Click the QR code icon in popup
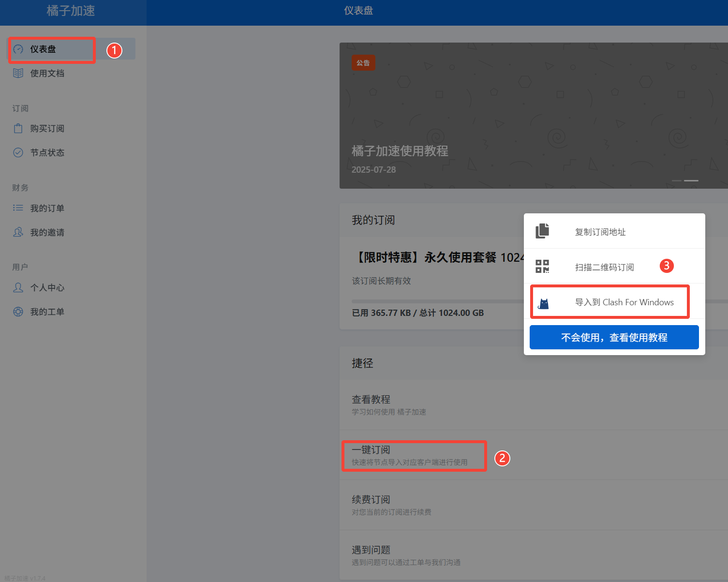 coord(542,266)
